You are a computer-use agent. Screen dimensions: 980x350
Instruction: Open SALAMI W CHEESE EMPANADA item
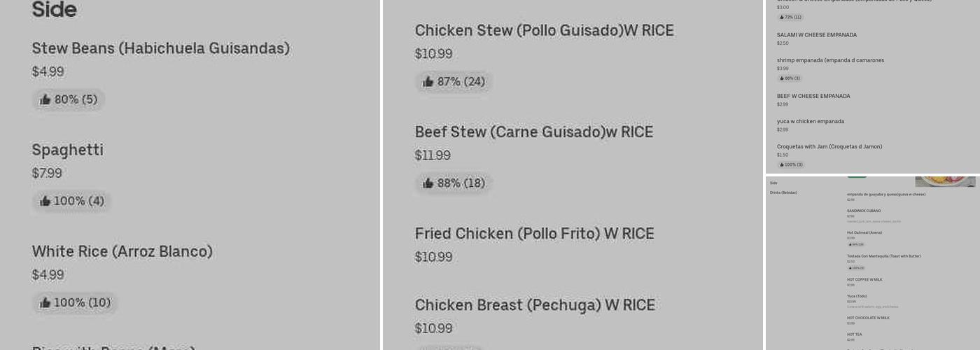pos(816,35)
